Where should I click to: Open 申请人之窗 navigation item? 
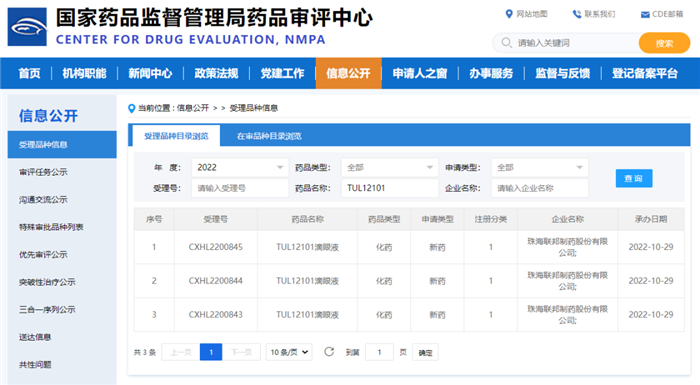420,73
